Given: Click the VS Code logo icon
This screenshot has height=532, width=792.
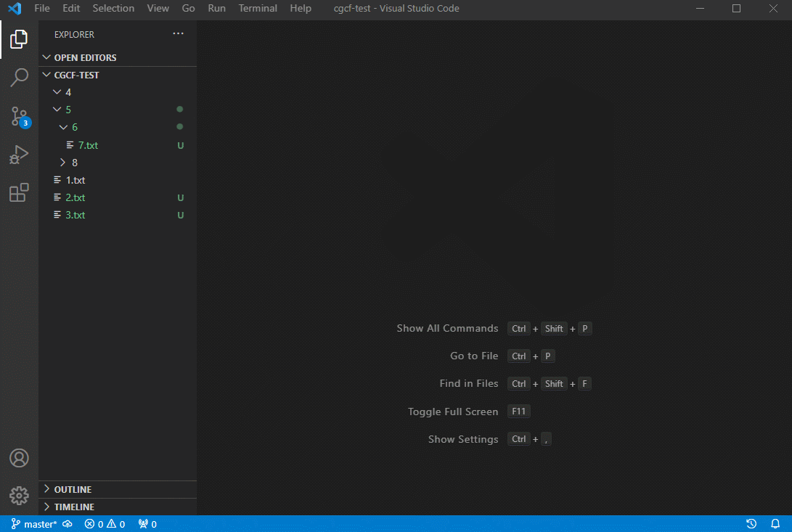Looking at the screenshot, I should click(15, 8).
